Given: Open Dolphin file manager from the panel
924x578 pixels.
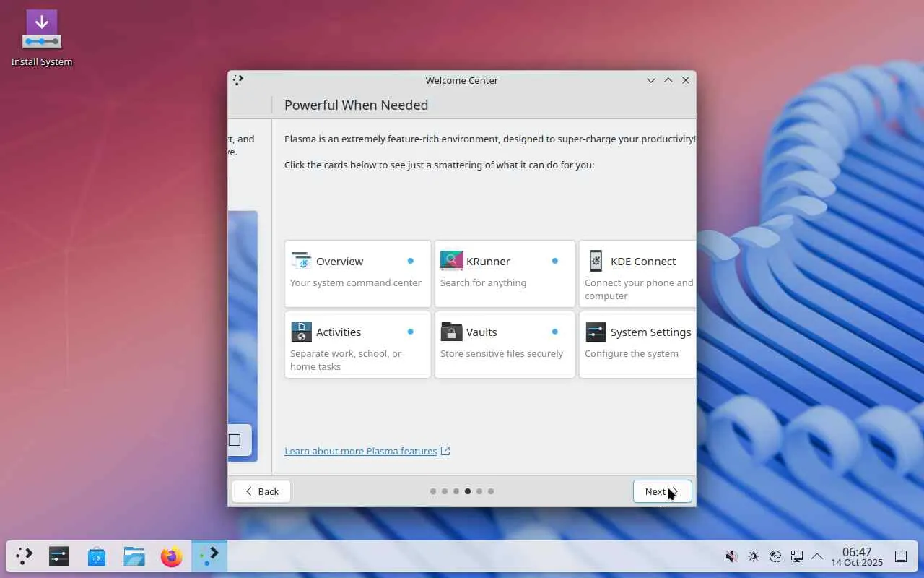Looking at the screenshot, I should point(134,556).
